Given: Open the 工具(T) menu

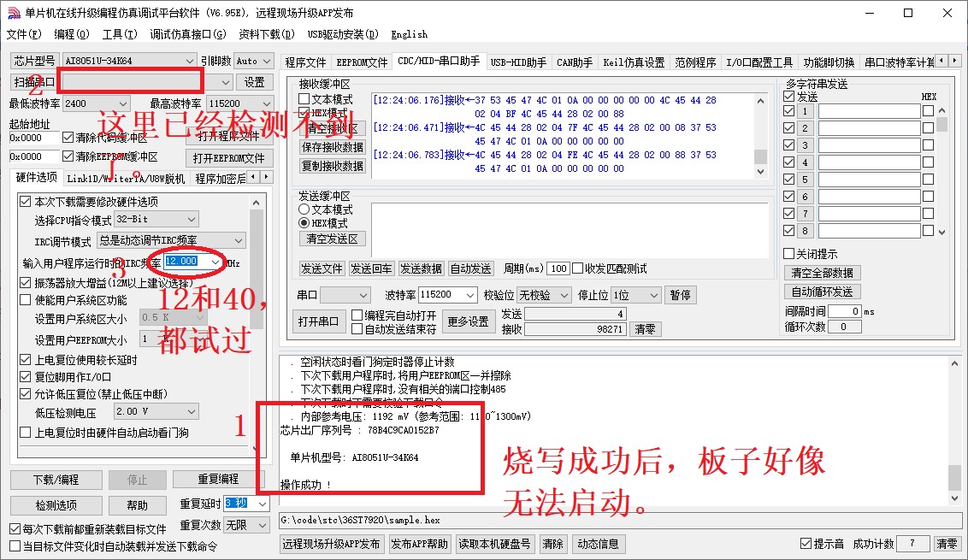Looking at the screenshot, I should click(120, 34).
